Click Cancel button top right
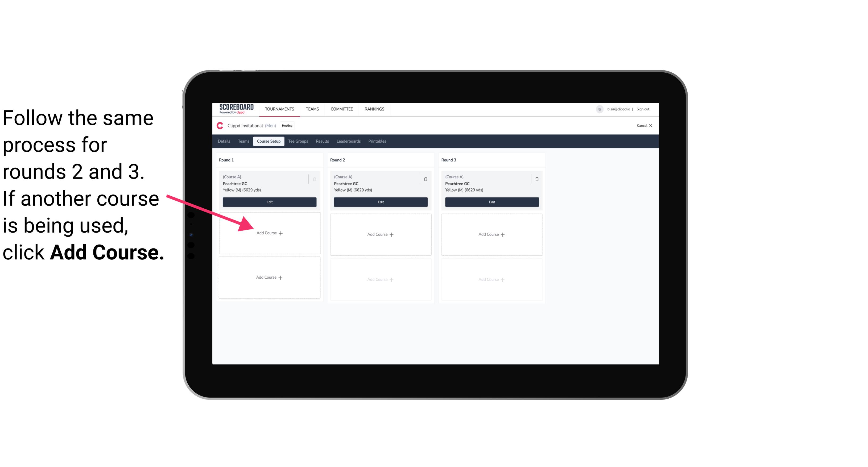This screenshot has height=467, width=868. [643, 125]
